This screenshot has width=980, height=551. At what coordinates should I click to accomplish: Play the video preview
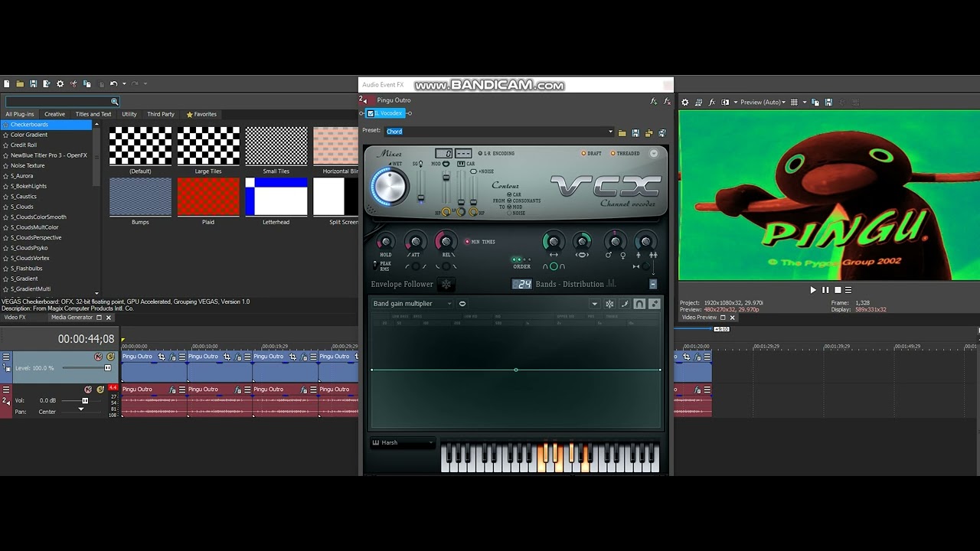click(813, 290)
